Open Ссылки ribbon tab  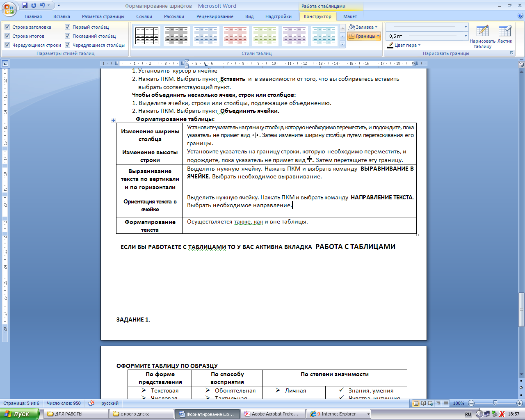144,16
